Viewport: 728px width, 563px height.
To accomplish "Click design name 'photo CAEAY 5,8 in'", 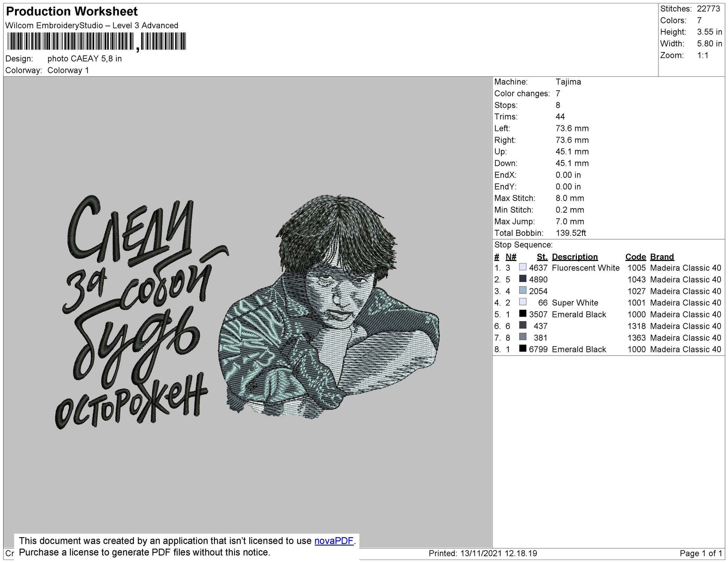I will point(85,59).
